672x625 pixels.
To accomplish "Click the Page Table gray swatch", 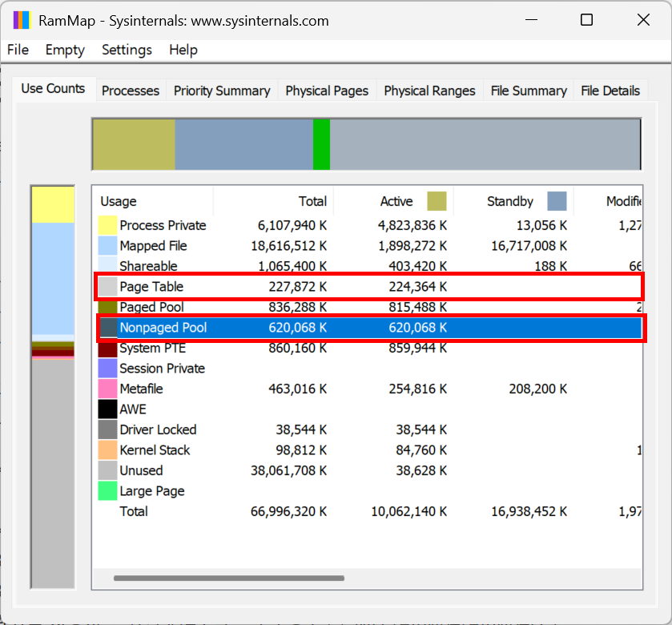I will tap(107, 287).
